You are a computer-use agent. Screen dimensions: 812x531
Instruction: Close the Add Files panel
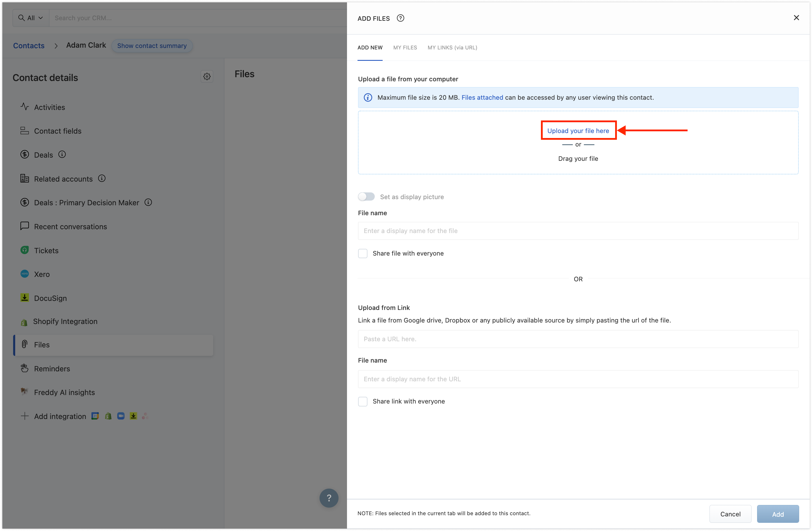point(796,18)
